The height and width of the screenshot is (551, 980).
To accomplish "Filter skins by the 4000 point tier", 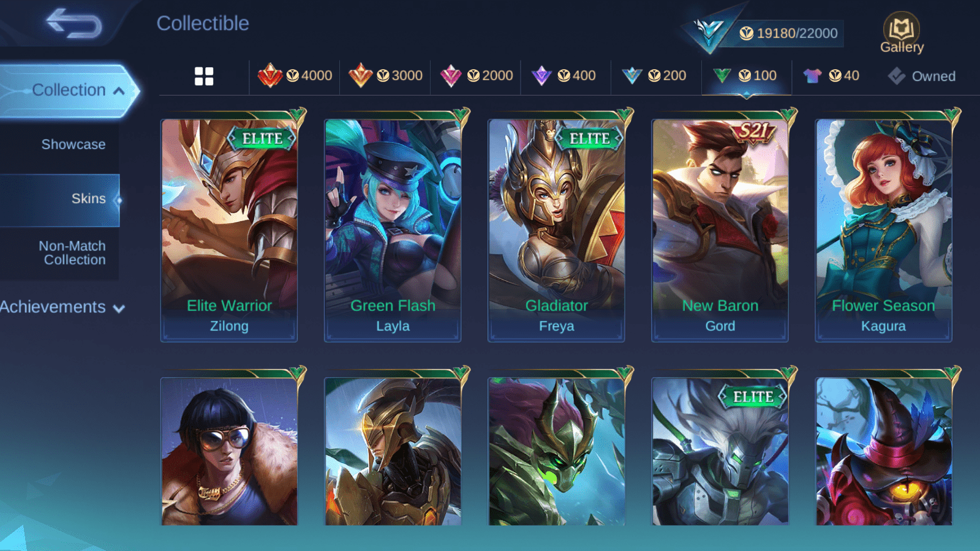I will pos(295,76).
